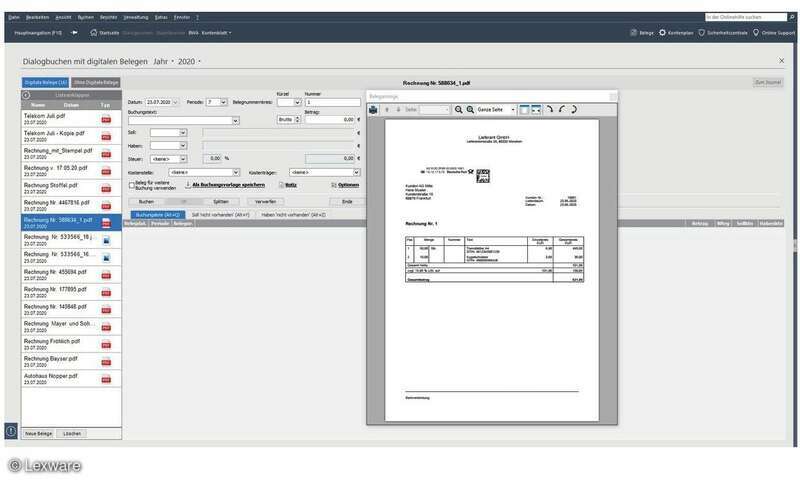Viewport: 800px width, 480px height.
Task: Toggle the Optionen checkbox option
Action: pos(333,185)
